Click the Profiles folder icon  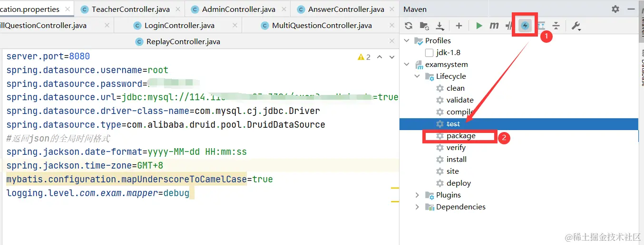pyautogui.click(x=419, y=41)
